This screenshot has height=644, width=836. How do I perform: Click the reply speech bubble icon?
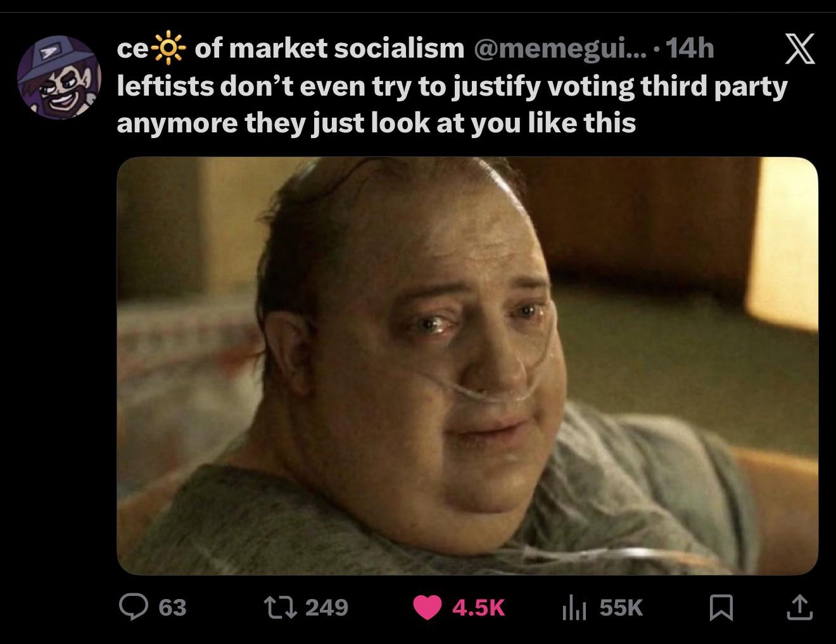(x=132, y=607)
